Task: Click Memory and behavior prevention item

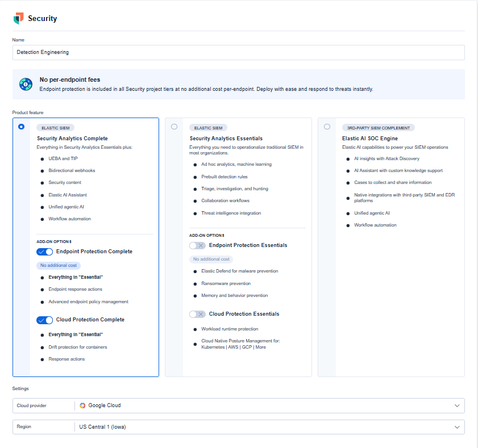Action: [234, 295]
